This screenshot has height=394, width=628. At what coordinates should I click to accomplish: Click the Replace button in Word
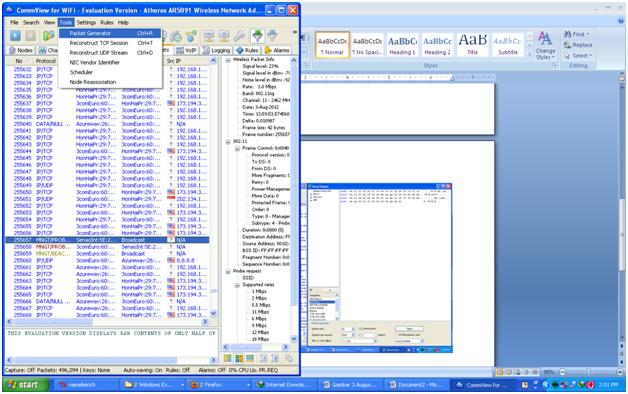pyautogui.click(x=578, y=45)
